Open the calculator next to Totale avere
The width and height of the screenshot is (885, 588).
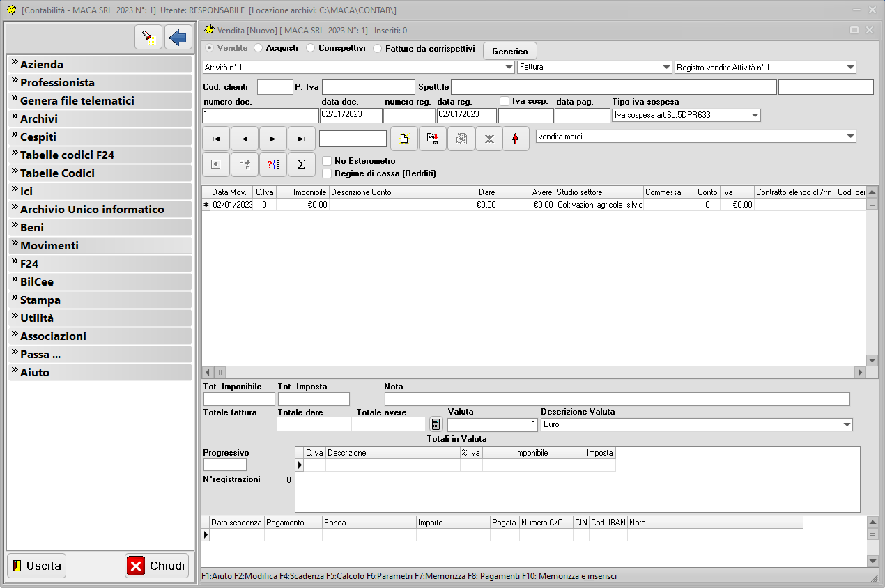pyautogui.click(x=436, y=424)
